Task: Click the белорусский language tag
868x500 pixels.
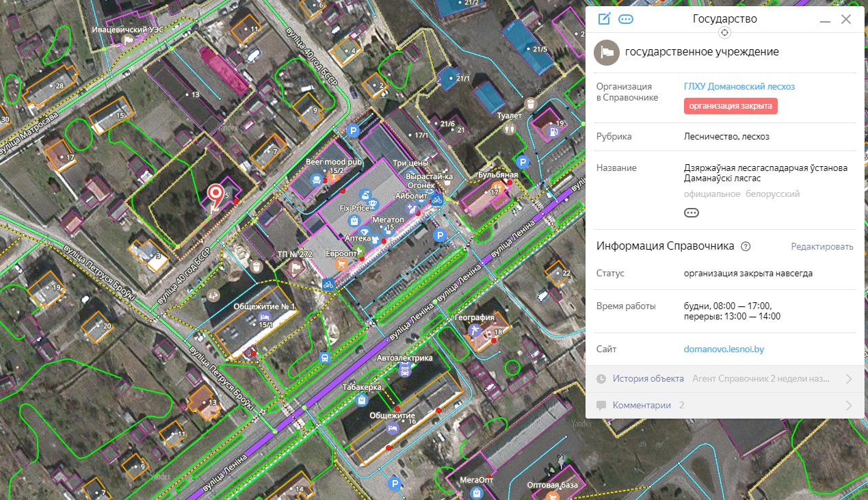Action: (772, 194)
